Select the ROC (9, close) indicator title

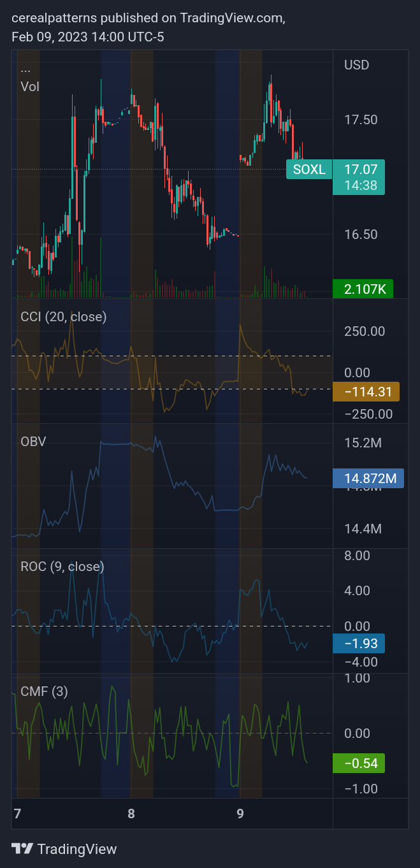tap(62, 567)
